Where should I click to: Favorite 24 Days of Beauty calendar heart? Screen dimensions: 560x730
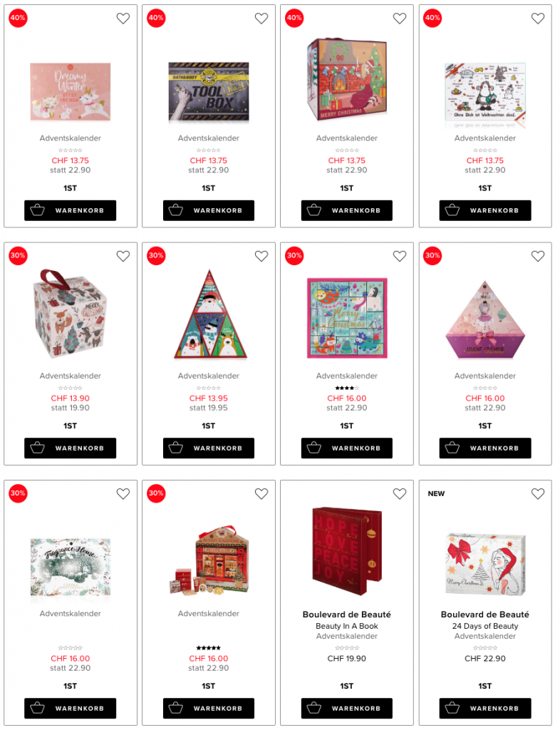[x=538, y=493]
